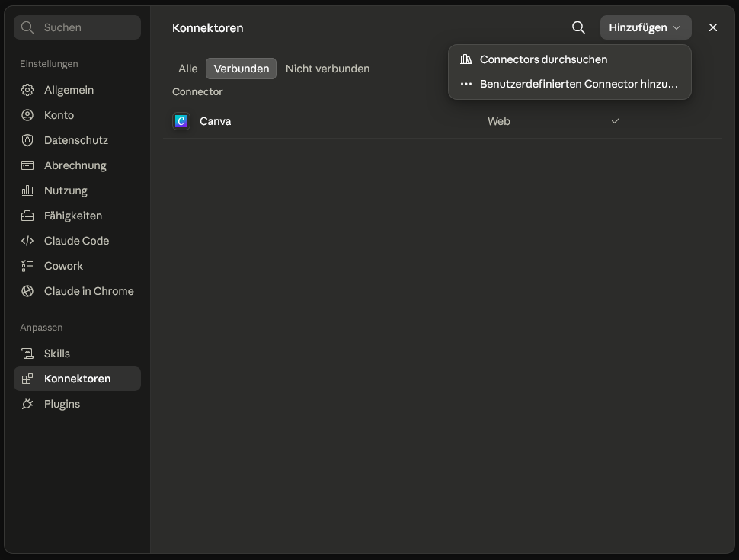Close the settings dialog with X

(x=712, y=27)
